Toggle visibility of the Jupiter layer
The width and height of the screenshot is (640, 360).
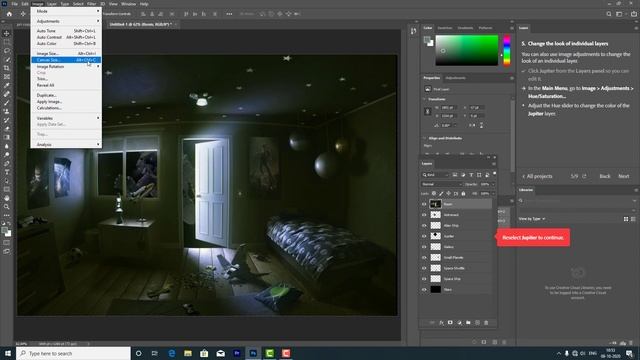click(424, 236)
